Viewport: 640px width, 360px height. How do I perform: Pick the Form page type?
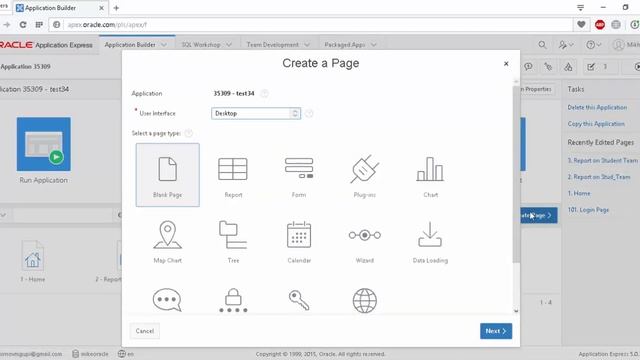pyautogui.click(x=299, y=175)
